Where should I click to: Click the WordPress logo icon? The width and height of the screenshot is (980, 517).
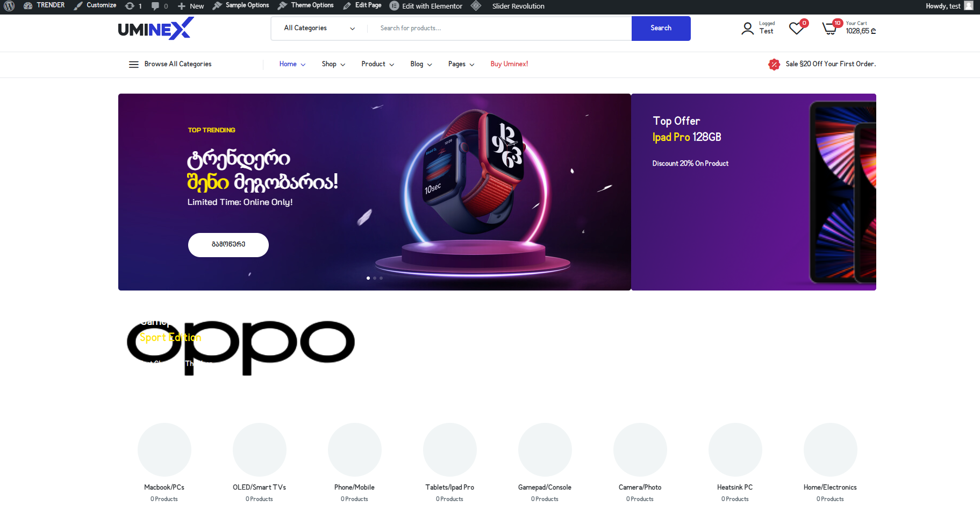coord(9,6)
